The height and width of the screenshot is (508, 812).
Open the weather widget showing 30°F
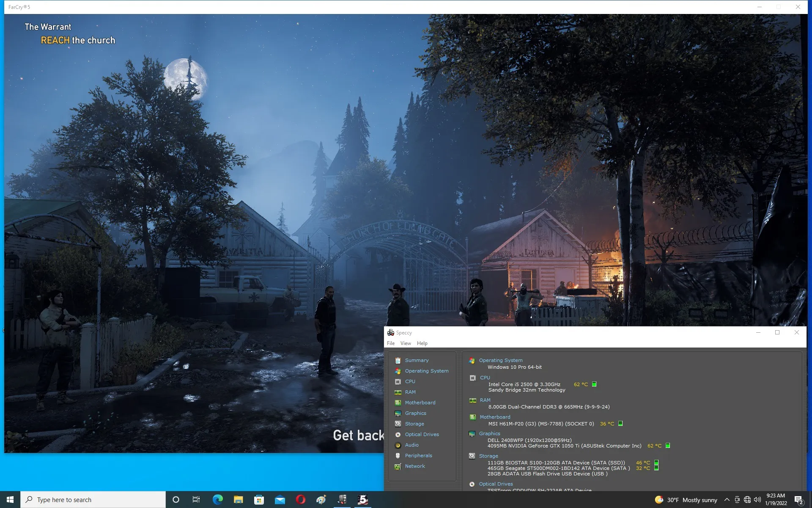[x=686, y=500]
